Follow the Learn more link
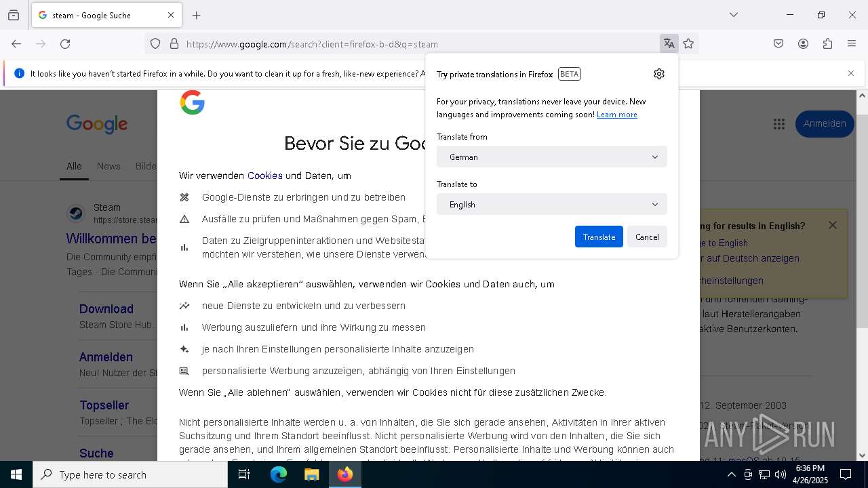The height and width of the screenshot is (488, 868). (617, 115)
